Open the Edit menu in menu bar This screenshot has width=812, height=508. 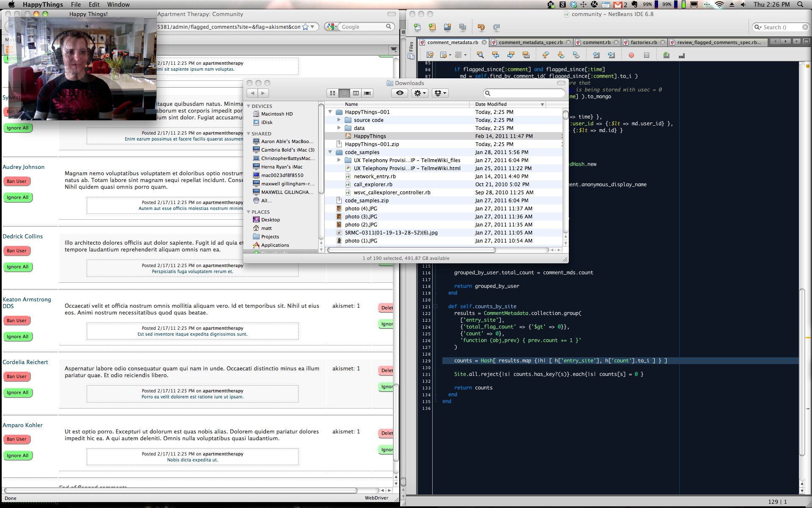pos(94,4)
